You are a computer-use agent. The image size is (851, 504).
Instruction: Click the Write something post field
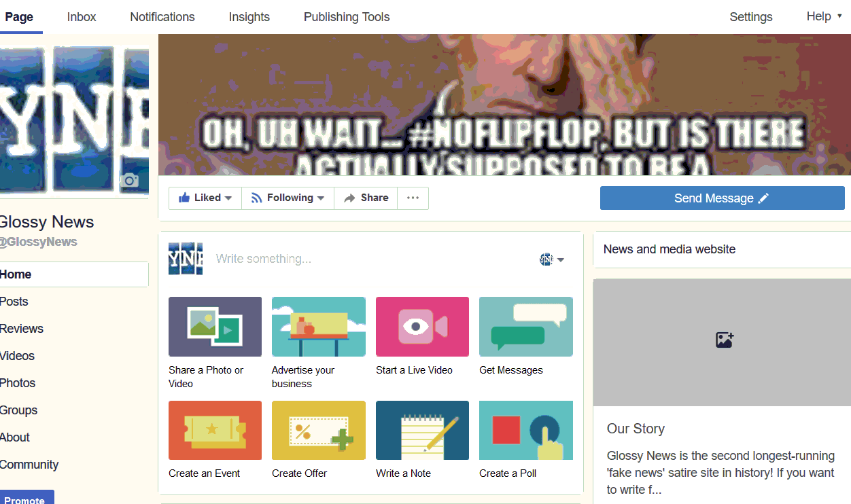(264, 259)
